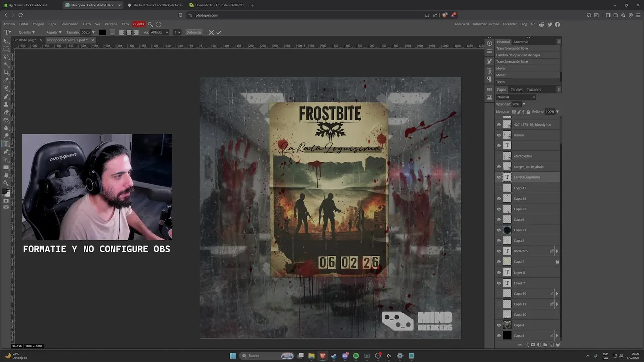Select the Dodge tool
Viewport: 644px width, 362px height.
6,135
